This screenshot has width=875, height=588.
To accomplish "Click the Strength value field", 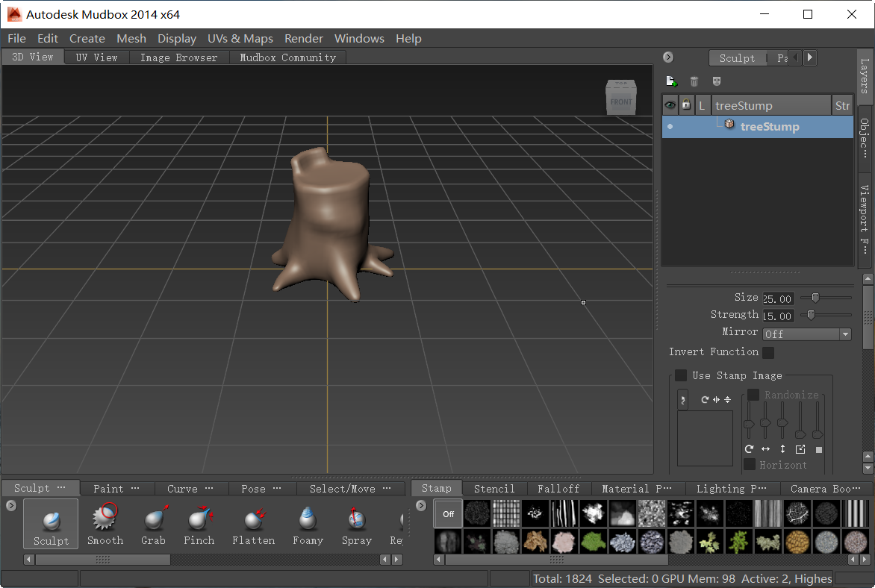I will 778,316.
